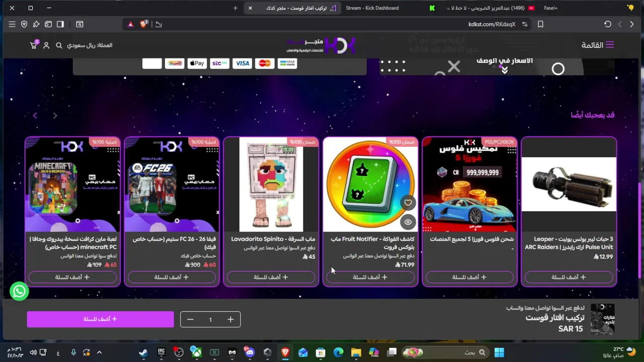Screen dimensions: 644x362
Task: Open the Leaper Pulse Unit product image
Action: point(569,185)
